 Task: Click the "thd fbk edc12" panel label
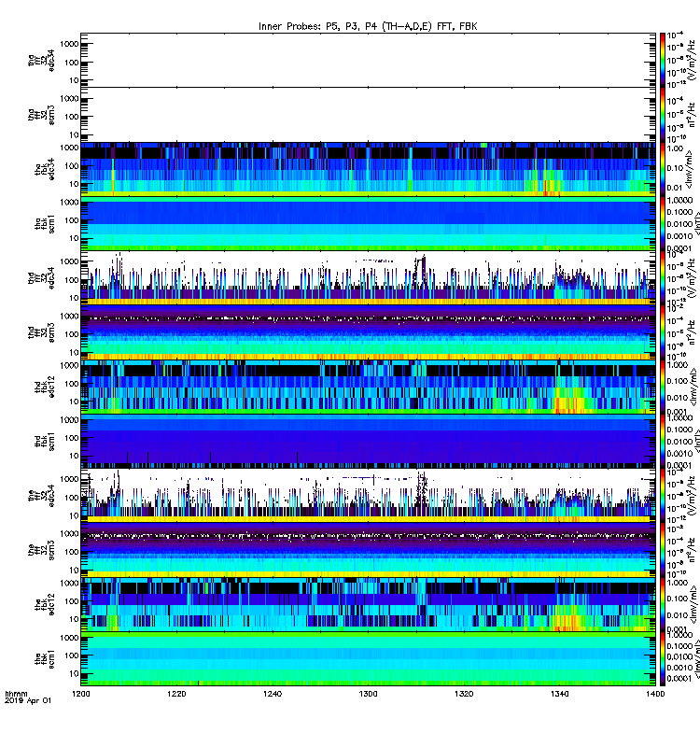pyautogui.click(x=45, y=387)
